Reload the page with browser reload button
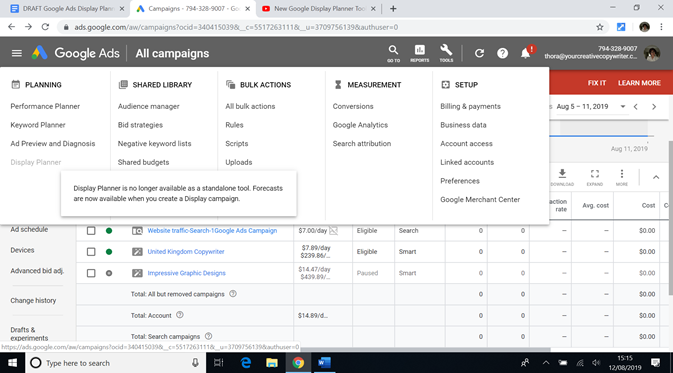Viewport: 673px width, 373px height. pyautogui.click(x=45, y=27)
